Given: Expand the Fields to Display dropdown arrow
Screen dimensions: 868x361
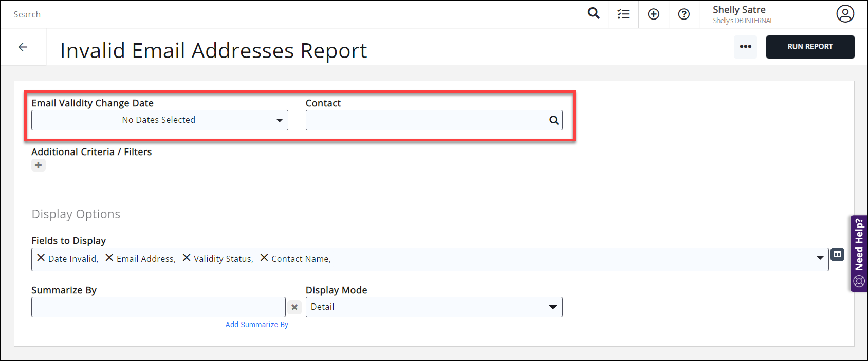Looking at the screenshot, I should click(820, 258).
